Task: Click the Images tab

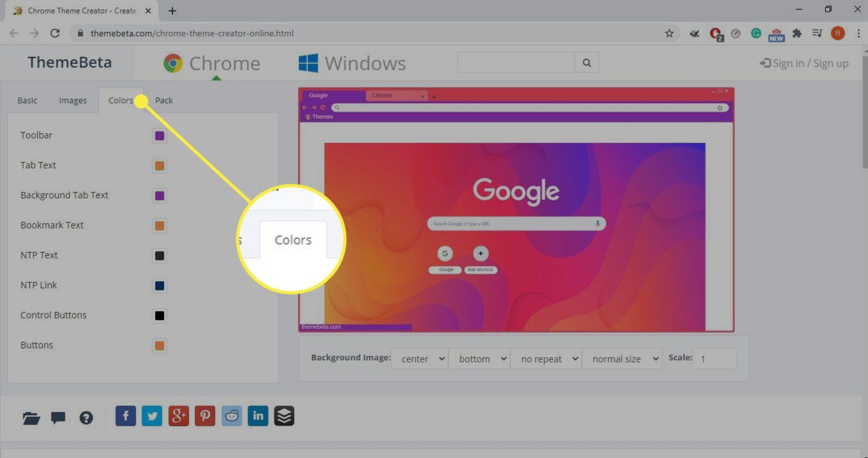Action: tap(72, 100)
